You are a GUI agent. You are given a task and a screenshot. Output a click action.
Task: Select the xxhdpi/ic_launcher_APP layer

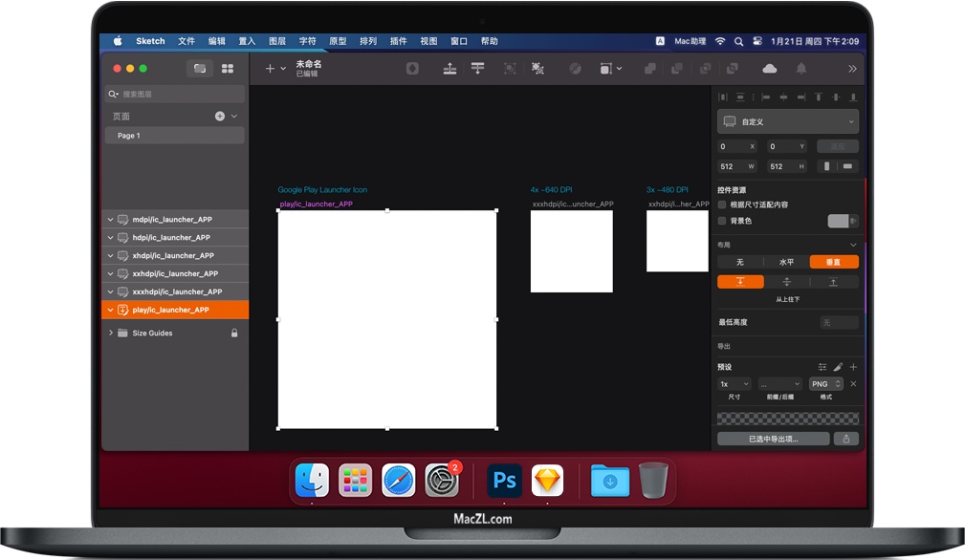tap(175, 273)
